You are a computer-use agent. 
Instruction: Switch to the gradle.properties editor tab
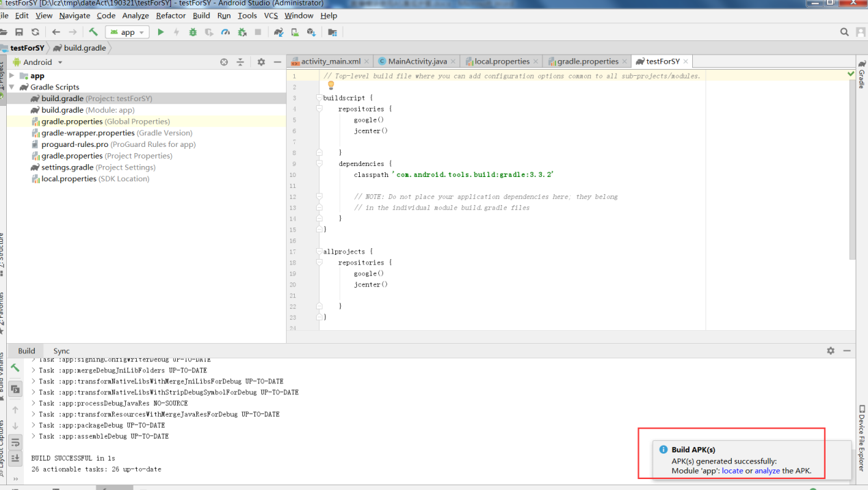pyautogui.click(x=587, y=62)
